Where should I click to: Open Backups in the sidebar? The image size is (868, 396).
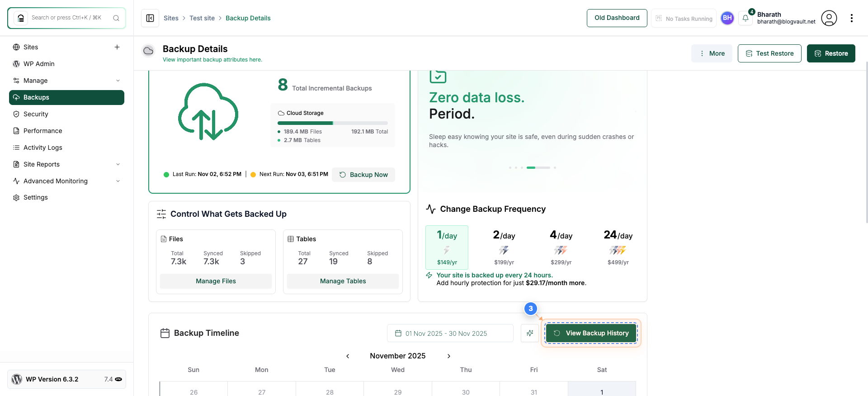coord(66,97)
